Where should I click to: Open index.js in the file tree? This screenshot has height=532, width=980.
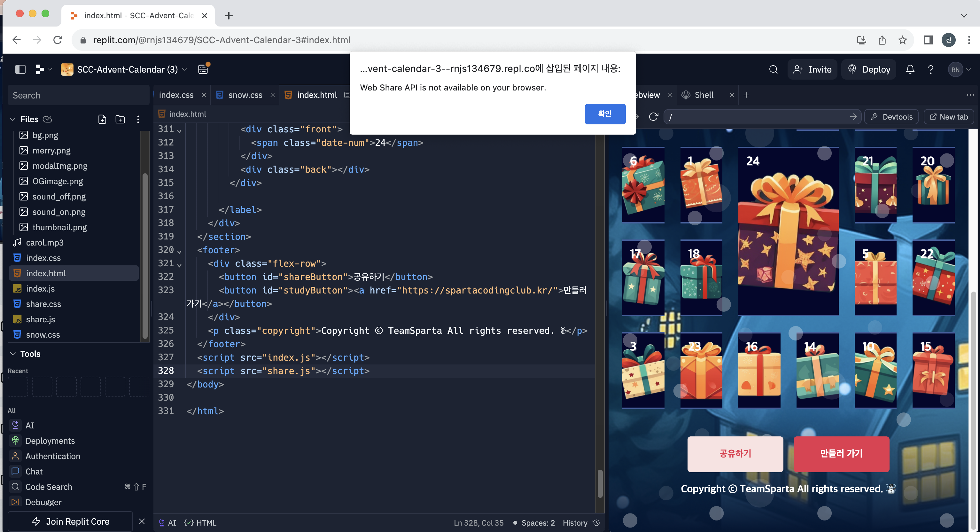pos(74,288)
